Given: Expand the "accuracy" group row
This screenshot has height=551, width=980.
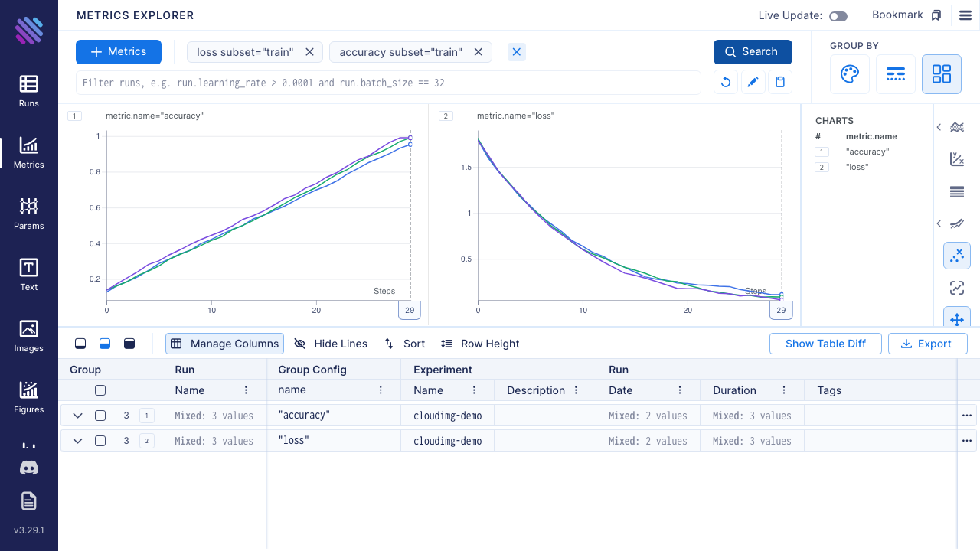Looking at the screenshot, I should click(77, 416).
